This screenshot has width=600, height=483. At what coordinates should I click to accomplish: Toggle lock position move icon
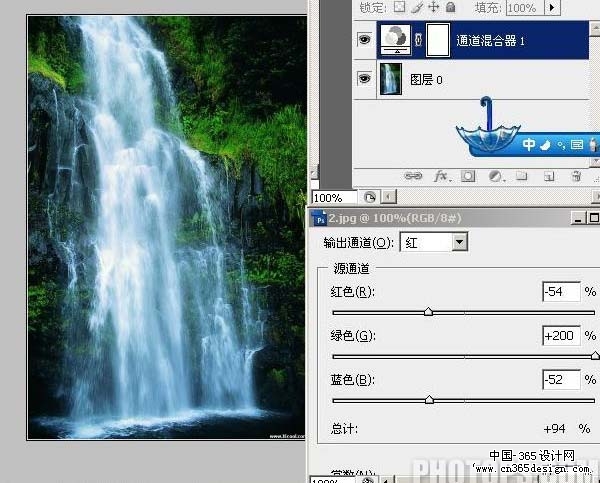434,7
